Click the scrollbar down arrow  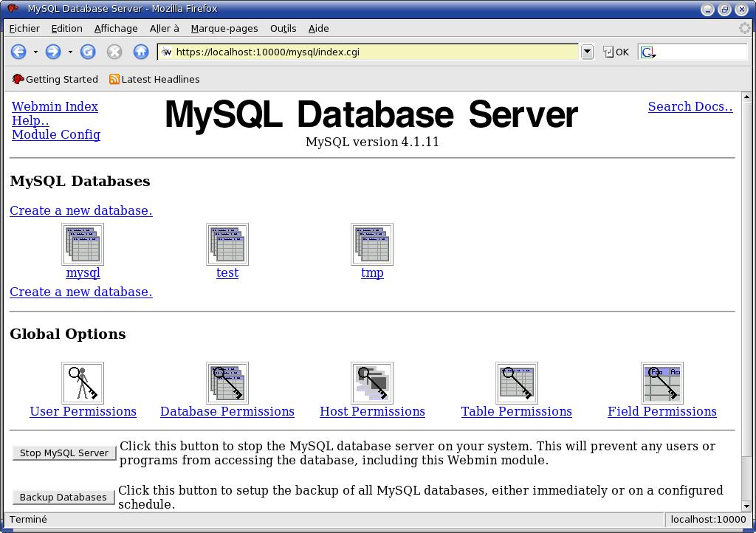click(x=746, y=506)
